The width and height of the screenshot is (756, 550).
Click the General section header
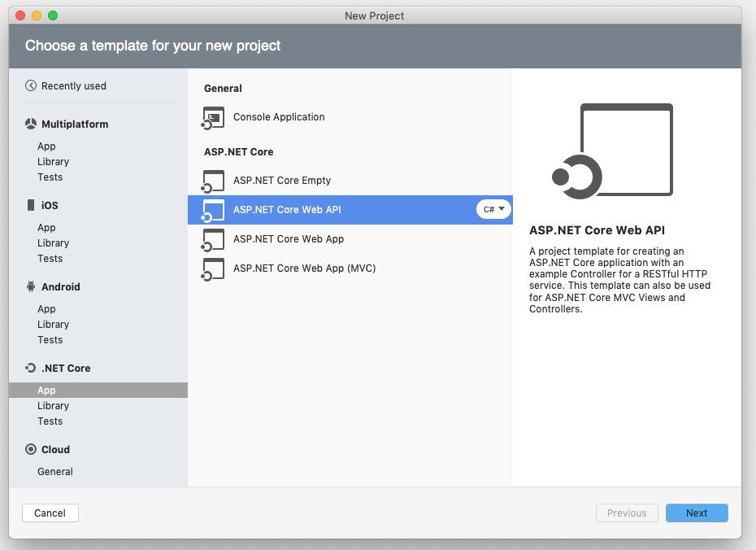click(223, 89)
